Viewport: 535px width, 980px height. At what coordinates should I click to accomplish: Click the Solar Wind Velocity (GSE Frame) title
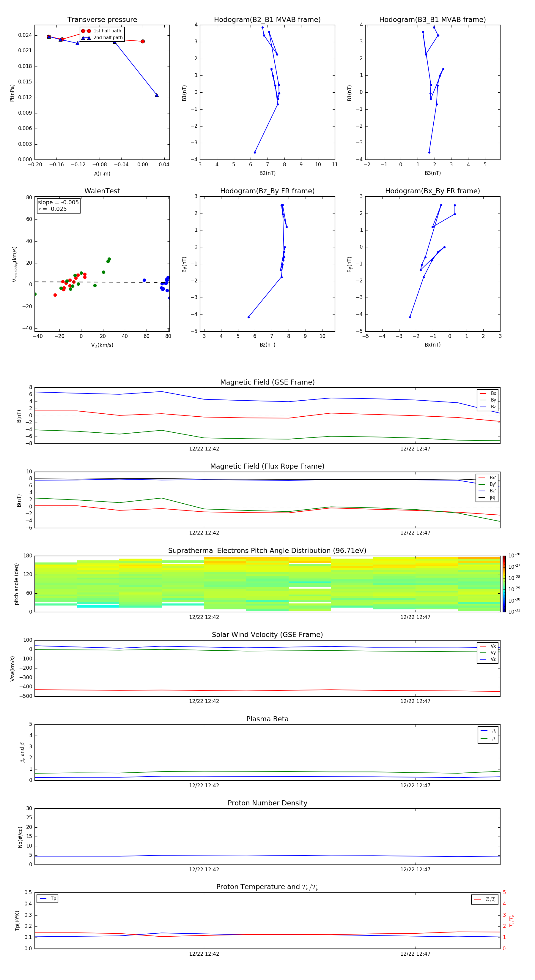tap(267, 635)
